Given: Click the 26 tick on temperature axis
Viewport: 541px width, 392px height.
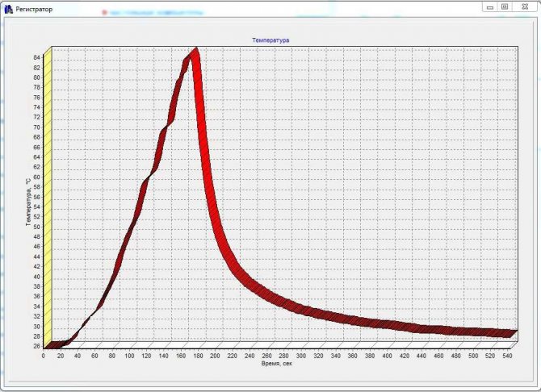Looking at the screenshot, I should pos(37,346).
